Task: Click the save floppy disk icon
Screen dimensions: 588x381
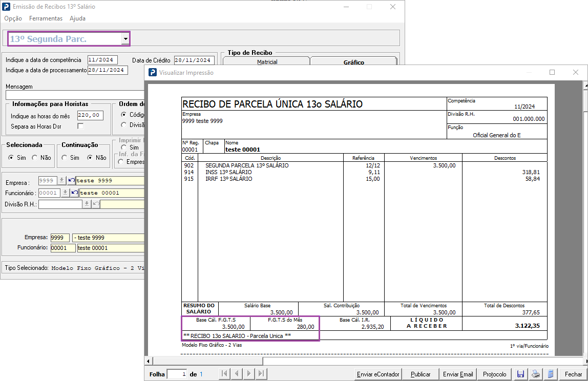Action: coord(520,374)
